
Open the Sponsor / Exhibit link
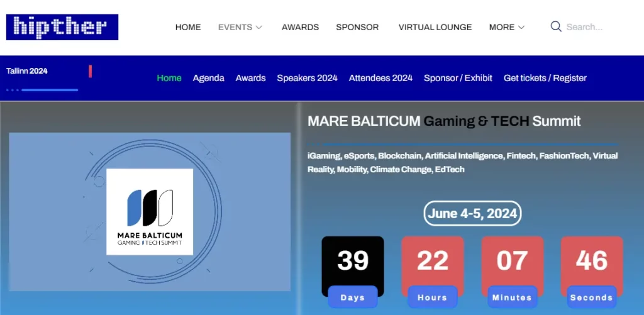pos(458,78)
